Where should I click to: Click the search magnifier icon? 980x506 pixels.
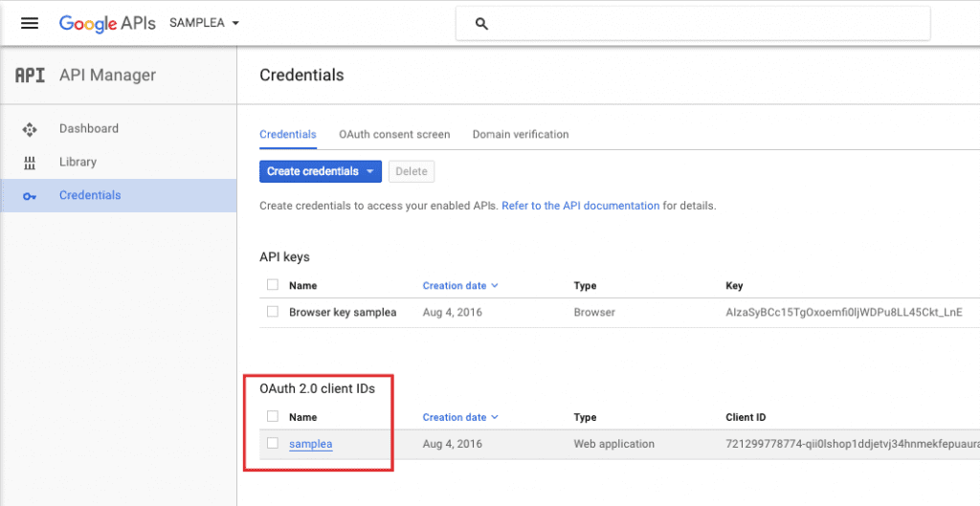click(x=481, y=24)
